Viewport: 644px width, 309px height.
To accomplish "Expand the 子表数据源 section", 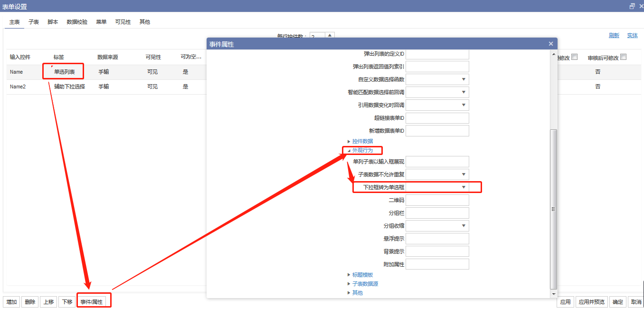I will (x=365, y=284).
